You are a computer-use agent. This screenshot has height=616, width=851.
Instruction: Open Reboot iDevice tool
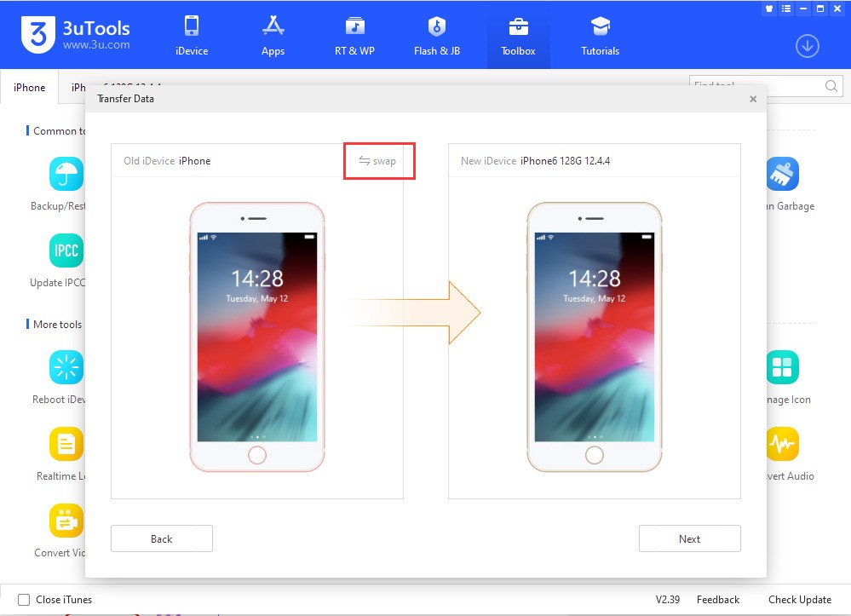pos(66,367)
